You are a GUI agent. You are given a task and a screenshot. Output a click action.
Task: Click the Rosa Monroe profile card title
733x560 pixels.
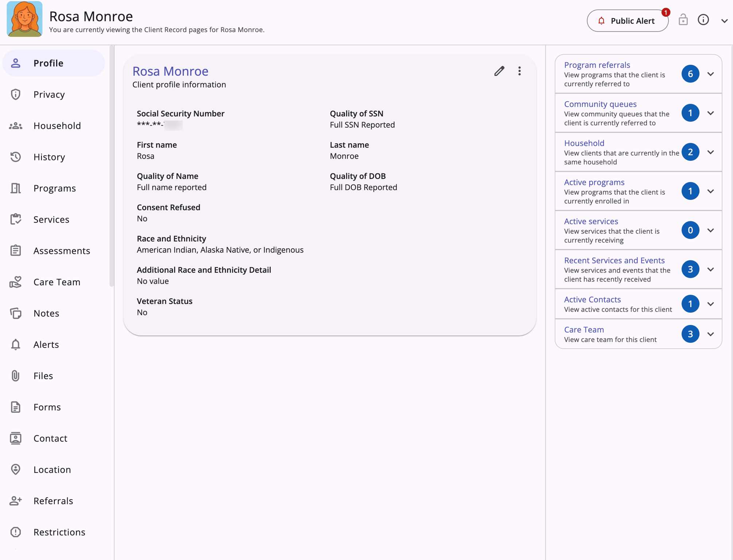[170, 71]
